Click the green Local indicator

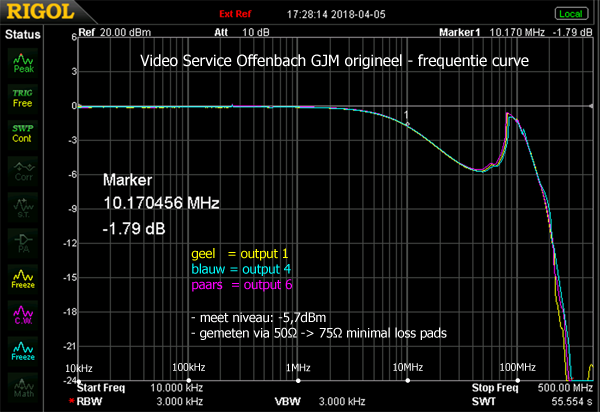pos(571,14)
